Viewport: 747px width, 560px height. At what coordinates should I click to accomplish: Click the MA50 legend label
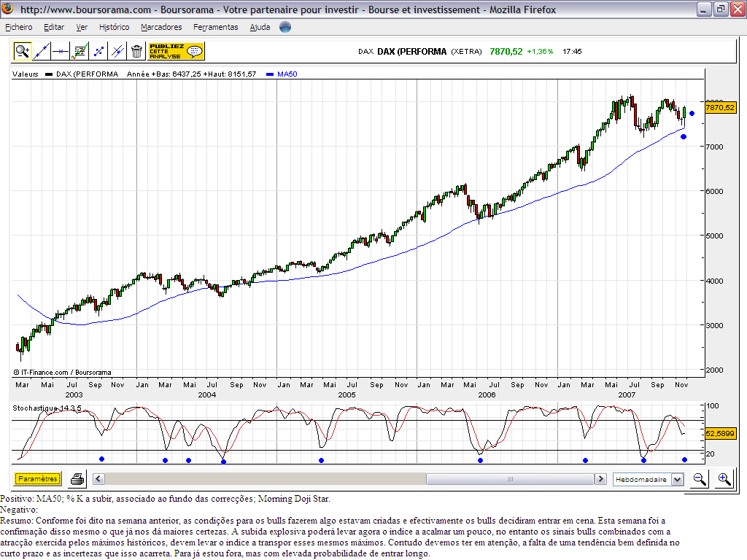(287, 74)
